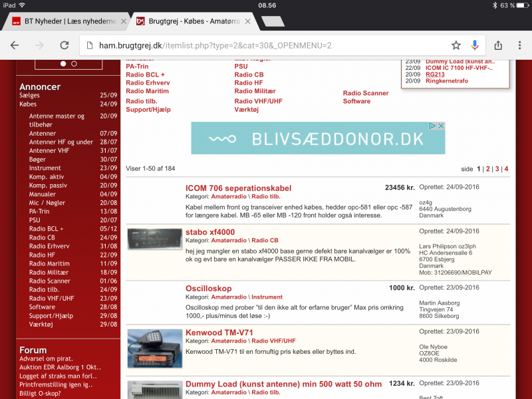Screen dimensions: 532x399
Task: Bookmark this page with the star icon
Action: (x=456, y=45)
